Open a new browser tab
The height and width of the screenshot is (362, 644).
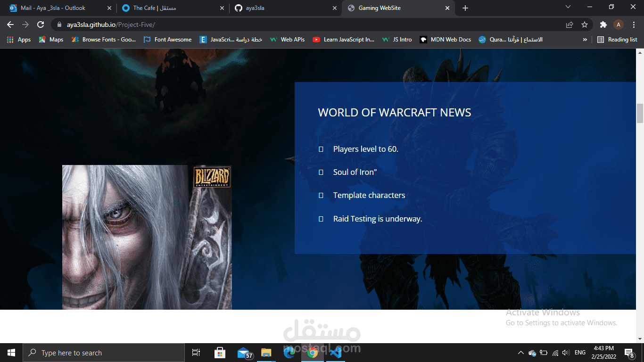465,8
